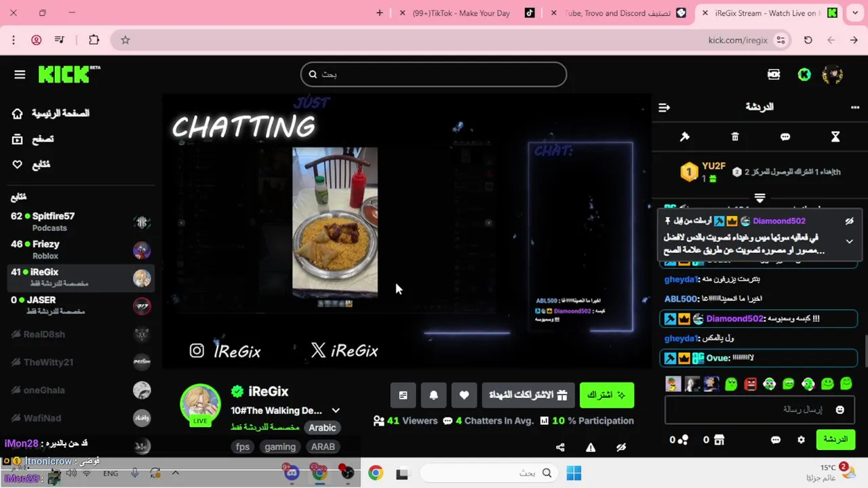Click the ARAB tag
The image size is (868, 488).
tap(323, 447)
